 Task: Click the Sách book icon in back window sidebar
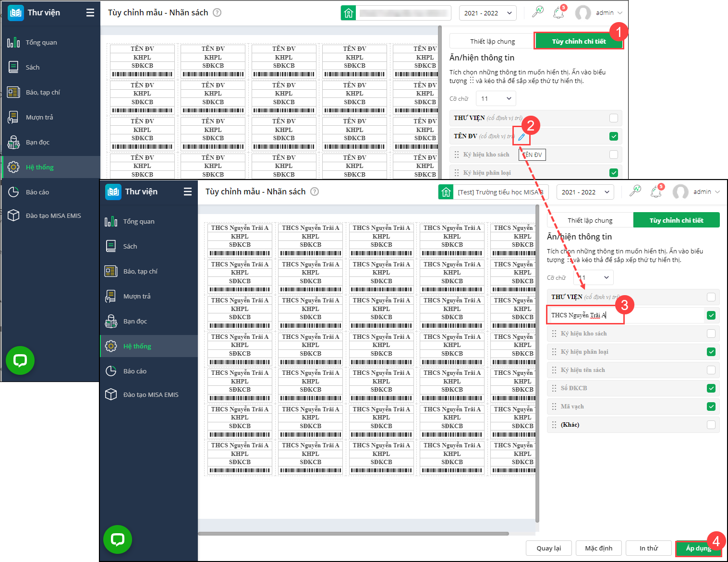point(13,67)
